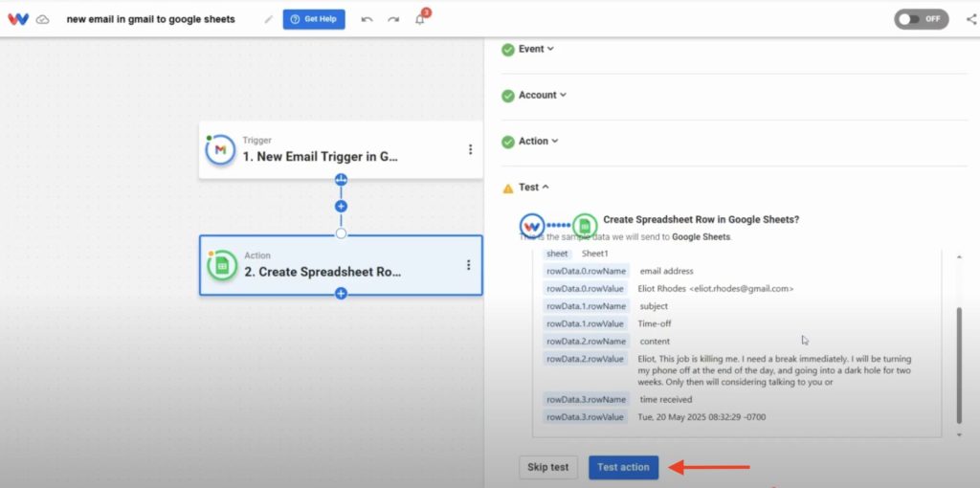This screenshot has width=980, height=488.
Task: Click the workflow name title text
Action: [150, 19]
